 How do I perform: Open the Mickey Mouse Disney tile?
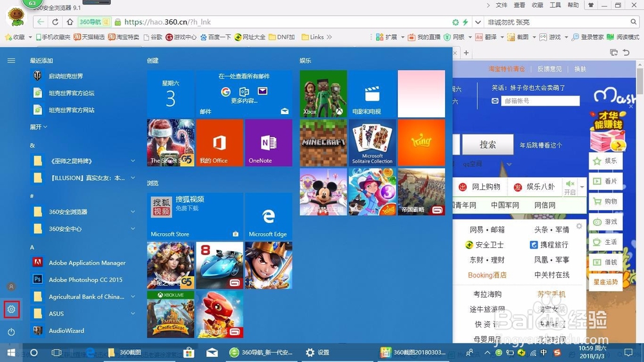[x=323, y=192]
